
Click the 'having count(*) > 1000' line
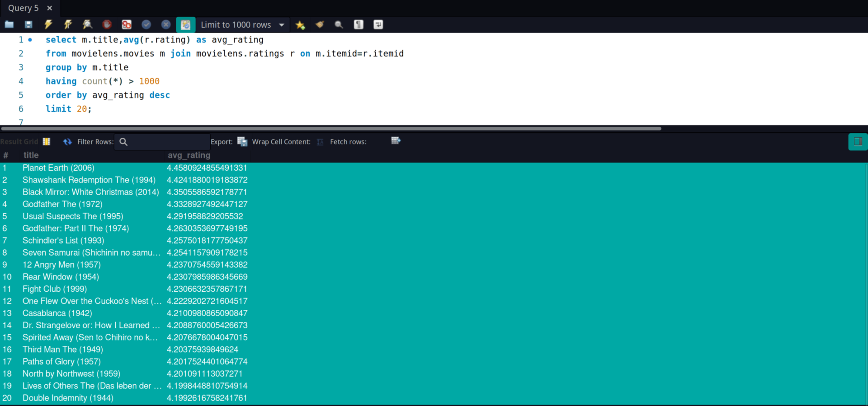click(103, 81)
